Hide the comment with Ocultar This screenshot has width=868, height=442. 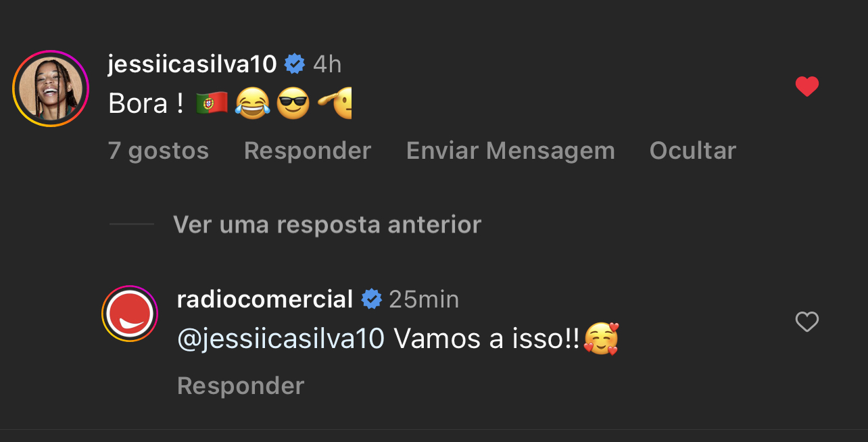click(x=692, y=151)
